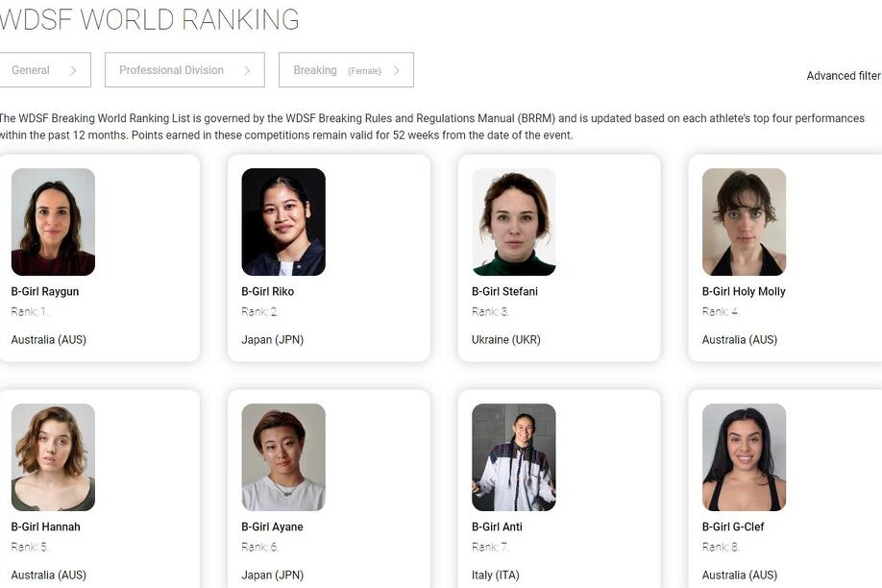Click the chevron arrow beside General
The height and width of the screenshot is (588, 882).
coord(73,70)
